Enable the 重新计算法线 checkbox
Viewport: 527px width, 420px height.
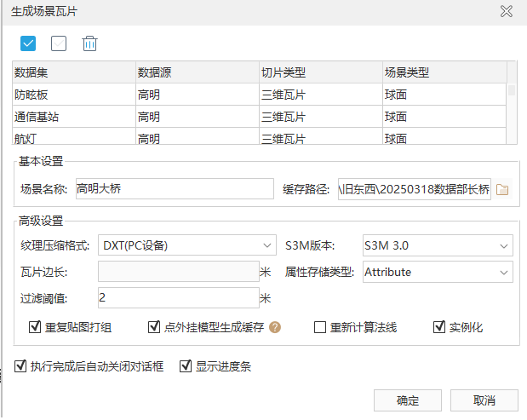click(x=320, y=326)
